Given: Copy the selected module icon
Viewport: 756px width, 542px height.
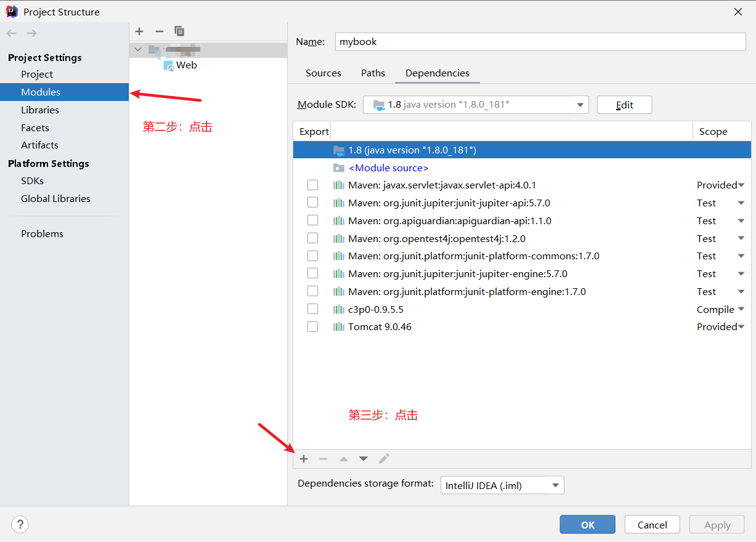Looking at the screenshot, I should point(179,31).
